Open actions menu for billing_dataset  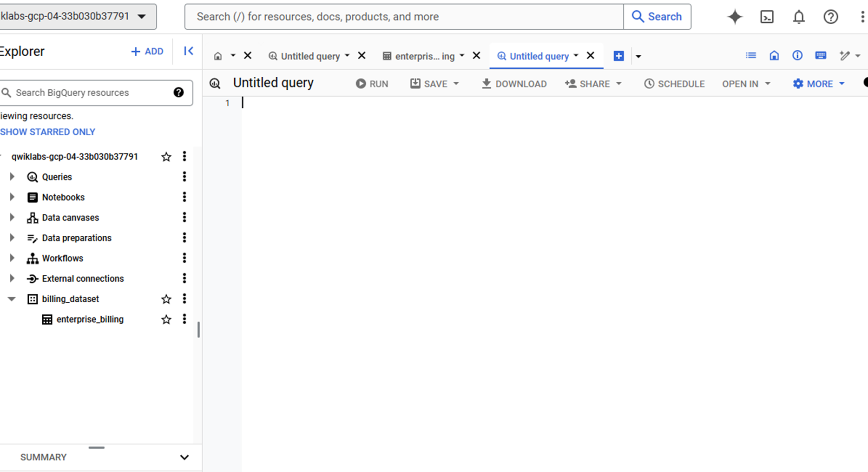pyautogui.click(x=184, y=299)
